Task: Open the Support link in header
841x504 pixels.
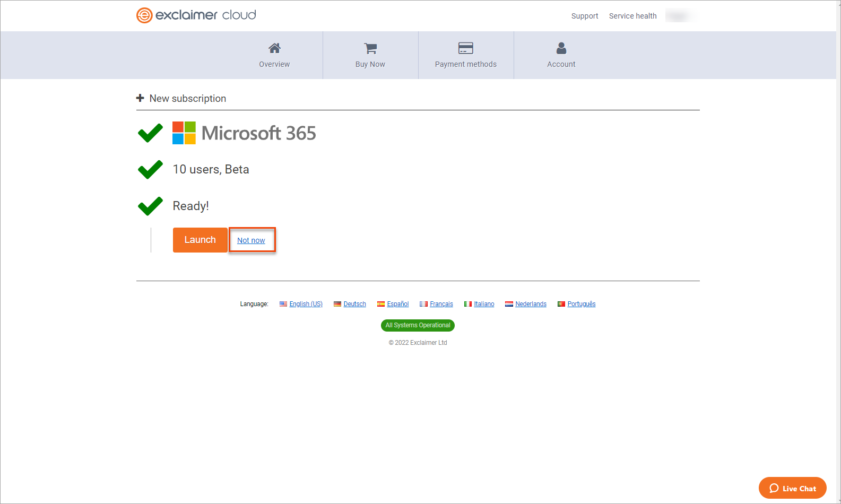Action: [584, 16]
